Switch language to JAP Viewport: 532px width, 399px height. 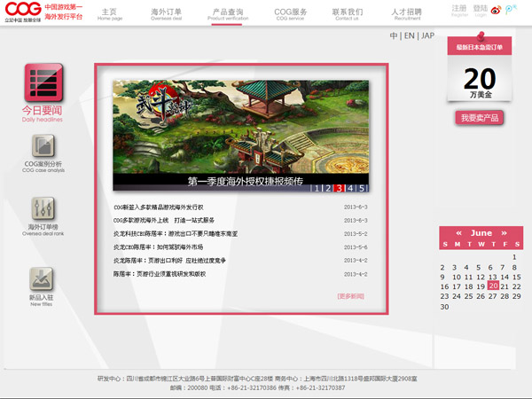pyautogui.click(x=427, y=35)
